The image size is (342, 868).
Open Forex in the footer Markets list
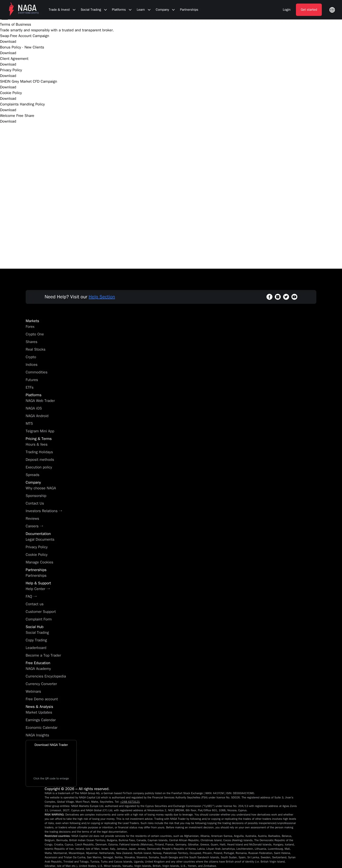click(30, 327)
